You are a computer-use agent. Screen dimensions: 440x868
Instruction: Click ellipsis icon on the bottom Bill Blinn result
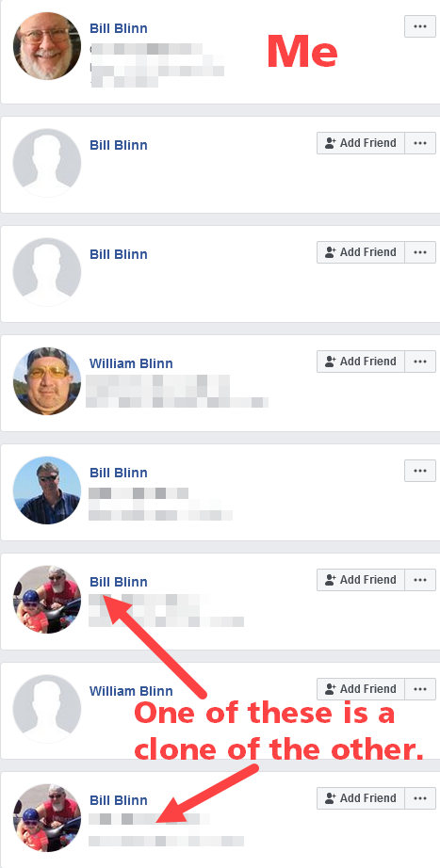[420, 798]
